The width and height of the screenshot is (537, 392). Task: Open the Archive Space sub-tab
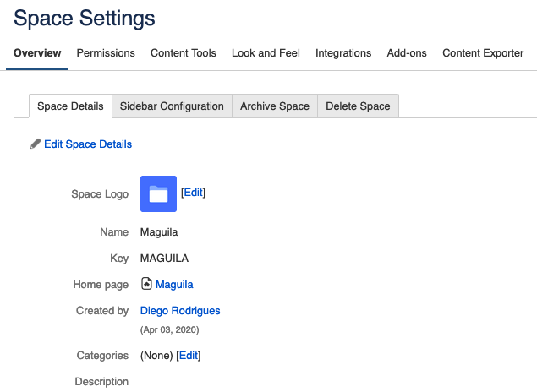(275, 106)
